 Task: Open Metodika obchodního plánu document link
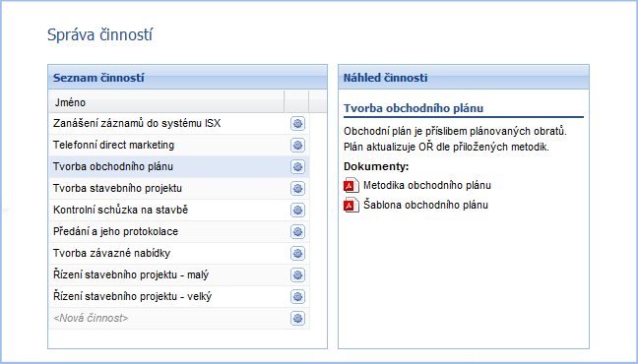click(427, 186)
